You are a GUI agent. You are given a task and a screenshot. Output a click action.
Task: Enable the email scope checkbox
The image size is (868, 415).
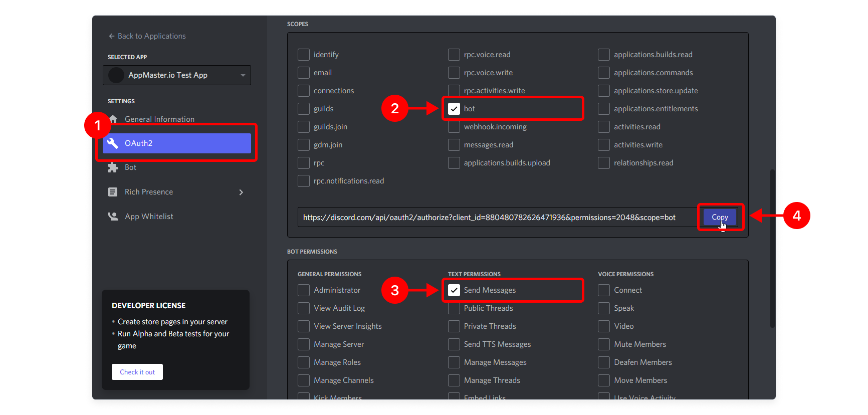click(304, 73)
